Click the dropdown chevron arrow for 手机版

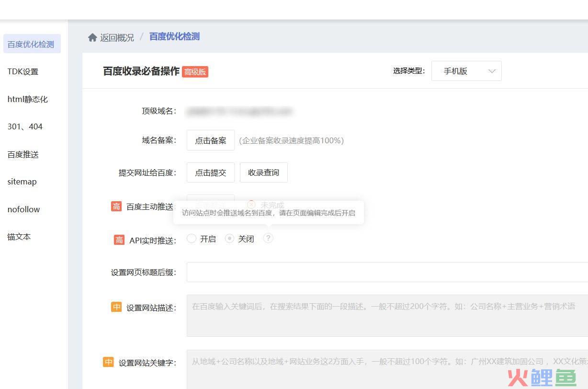(x=492, y=71)
